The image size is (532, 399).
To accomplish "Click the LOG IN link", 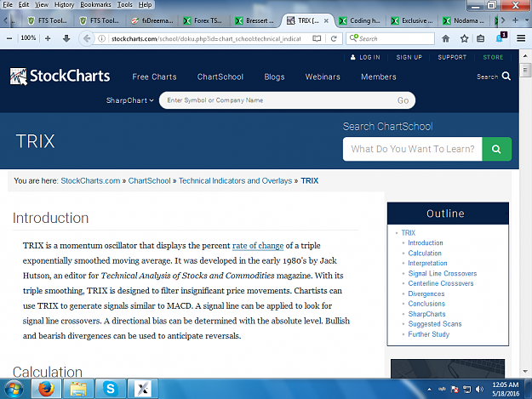I will 365,57.
